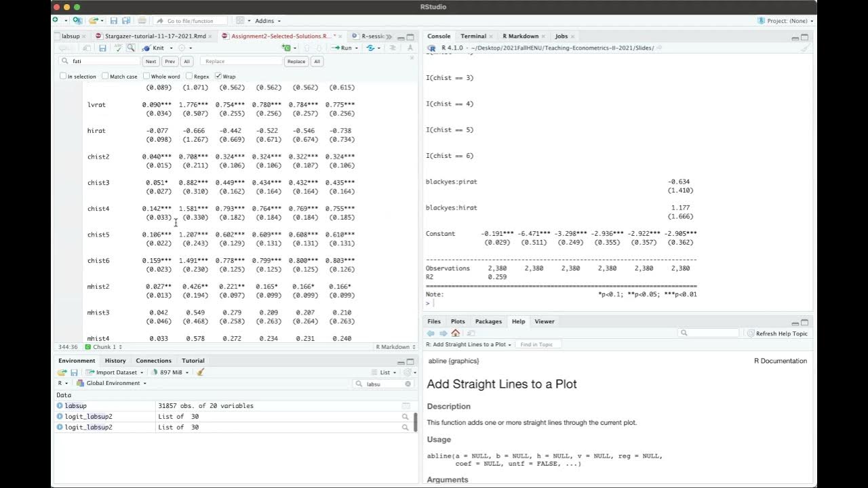Clear the console with broom icon
The image size is (868, 488).
coord(804,48)
